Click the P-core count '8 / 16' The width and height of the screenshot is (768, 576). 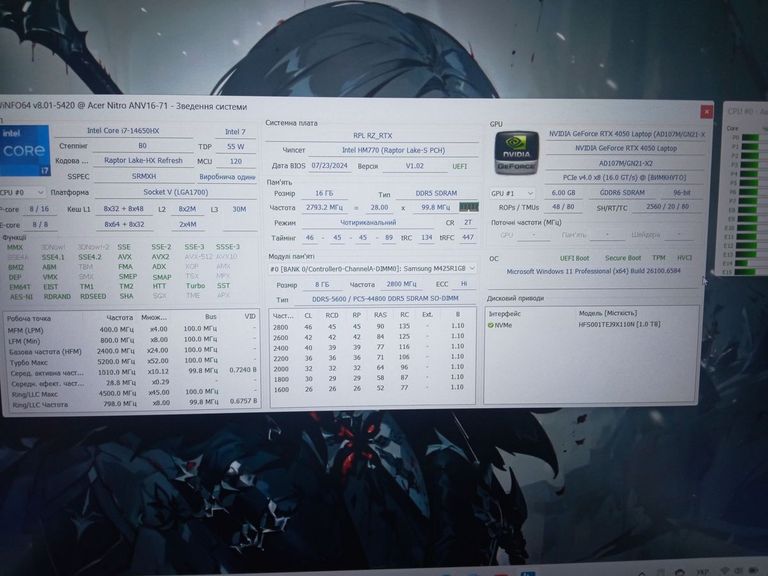coord(39,209)
